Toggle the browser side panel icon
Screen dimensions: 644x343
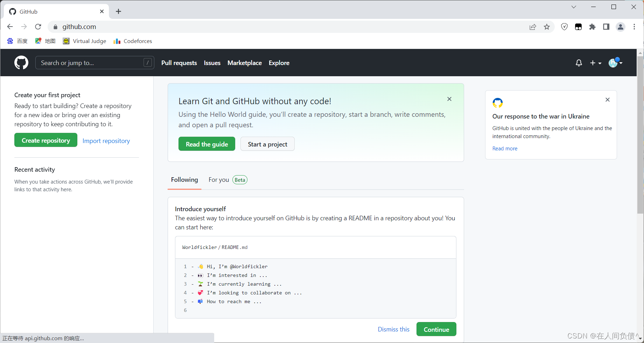pyautogui.click(x=606, y=27)
